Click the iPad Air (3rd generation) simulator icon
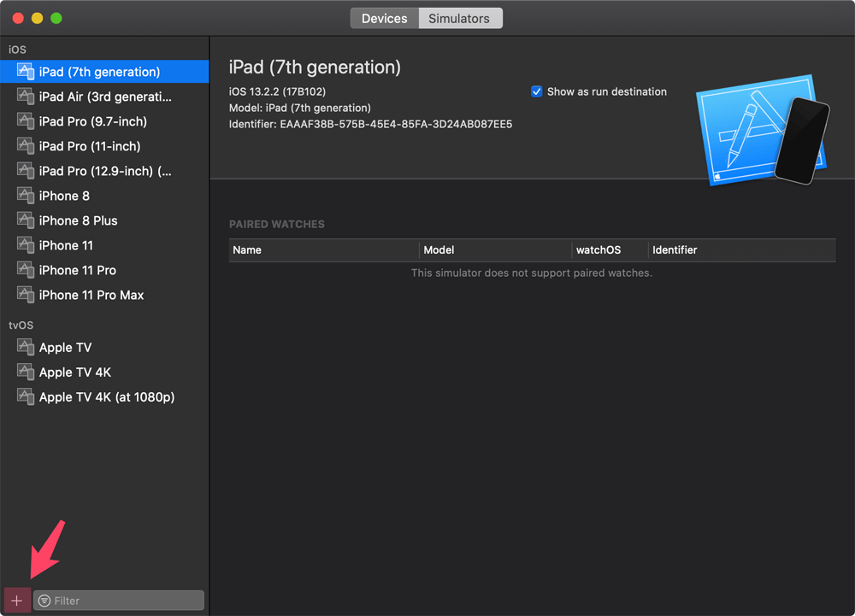855x616 pixels. 26,97
